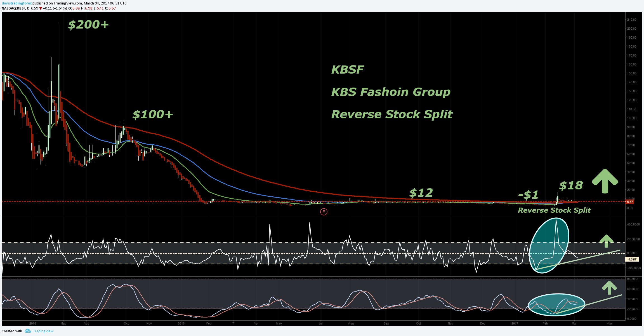Screen dimensions: 644x336
Task: Click the red down-triangle change indicator
Action: click(41, 8)
